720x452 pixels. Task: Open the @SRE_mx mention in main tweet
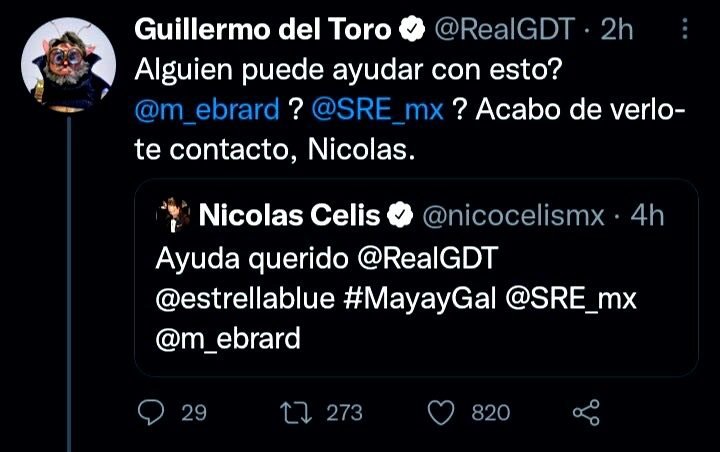click(378, 110)
